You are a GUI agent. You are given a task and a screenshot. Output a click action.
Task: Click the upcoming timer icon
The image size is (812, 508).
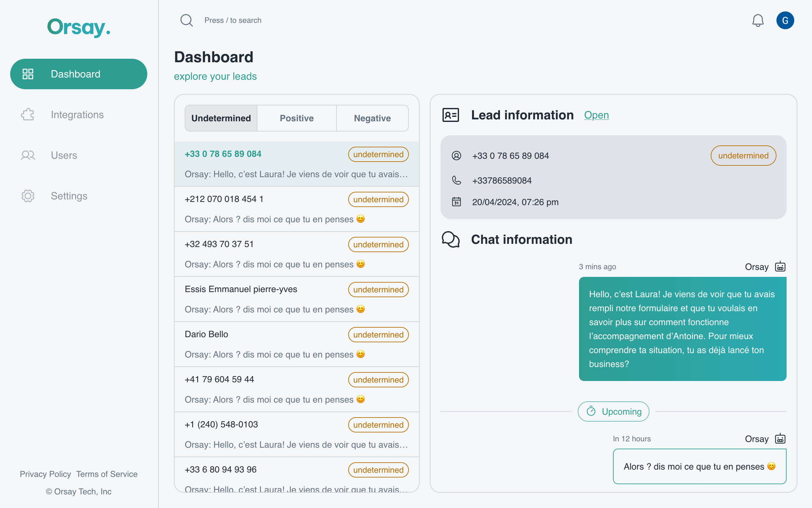click(x=591, y=411)
